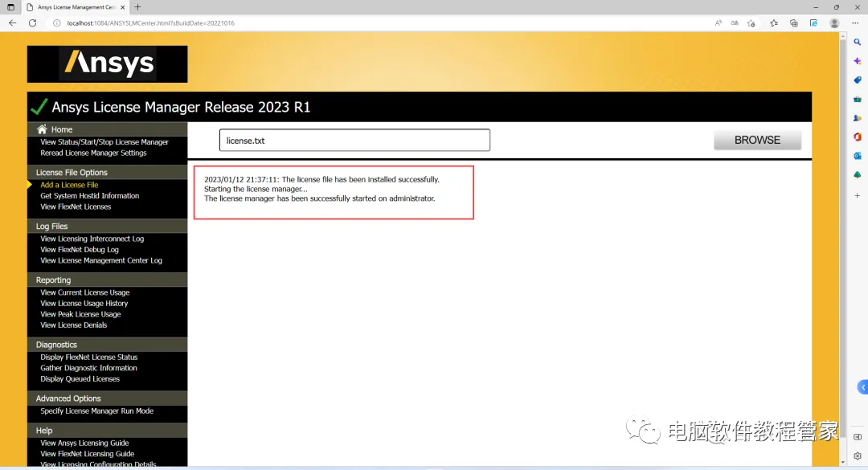The height and width of the screenshot is (470, 868).
Task: Click the license.txt file field
Action: (354, 140)
